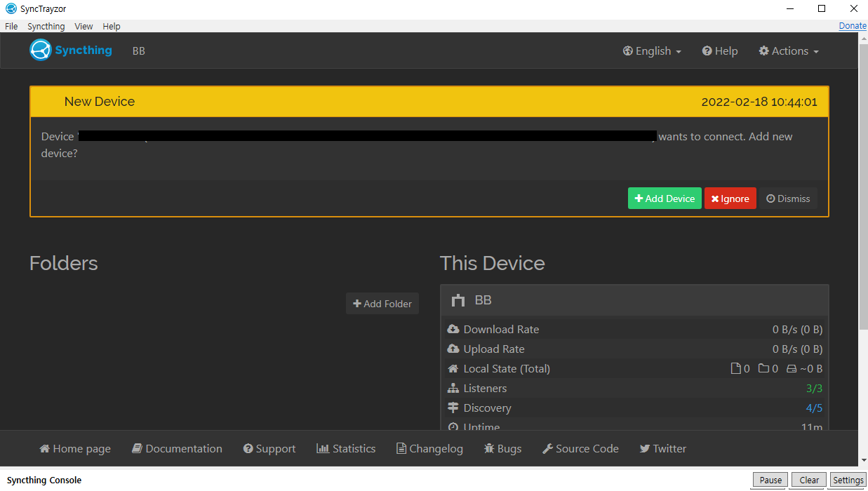Click the SyncTrayzor title bar app icon
The height and width of the screenshot is (491, 868).
[x=11, y=9]
